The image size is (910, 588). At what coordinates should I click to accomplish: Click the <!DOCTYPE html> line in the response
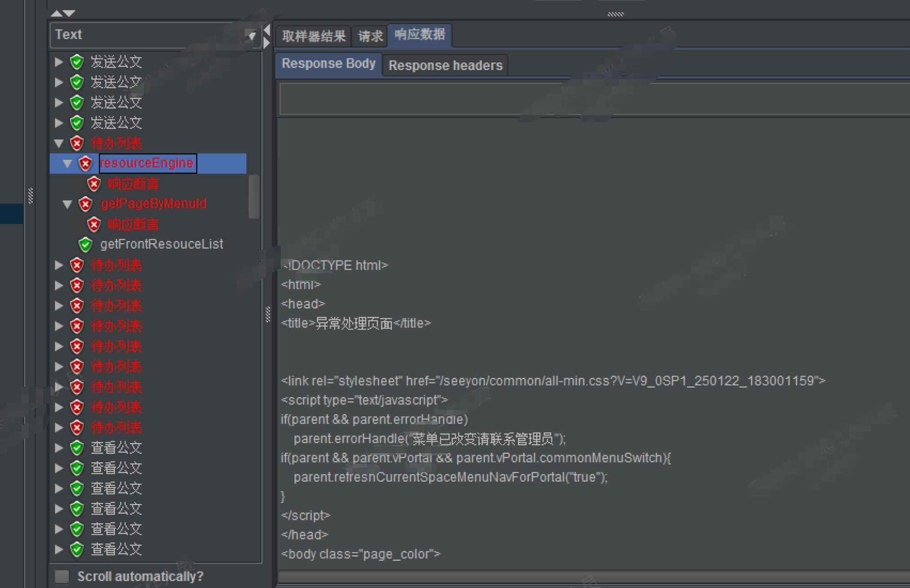[335, 265]
